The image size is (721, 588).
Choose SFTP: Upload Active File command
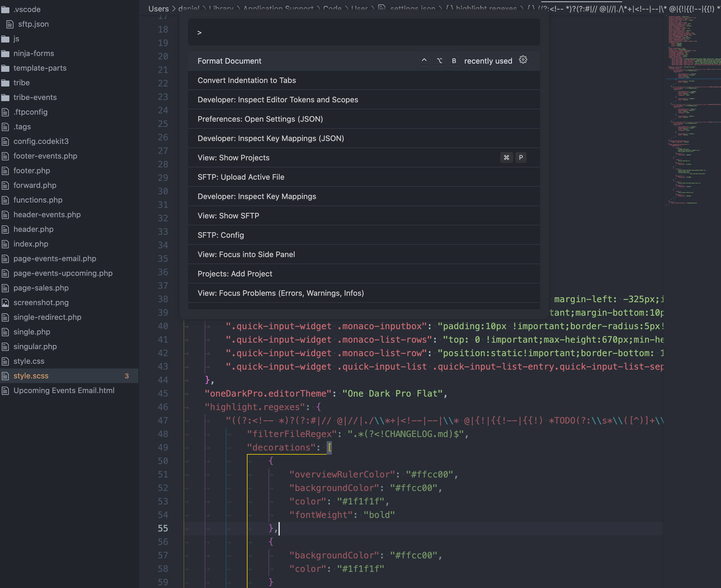[x=240, y=177]
